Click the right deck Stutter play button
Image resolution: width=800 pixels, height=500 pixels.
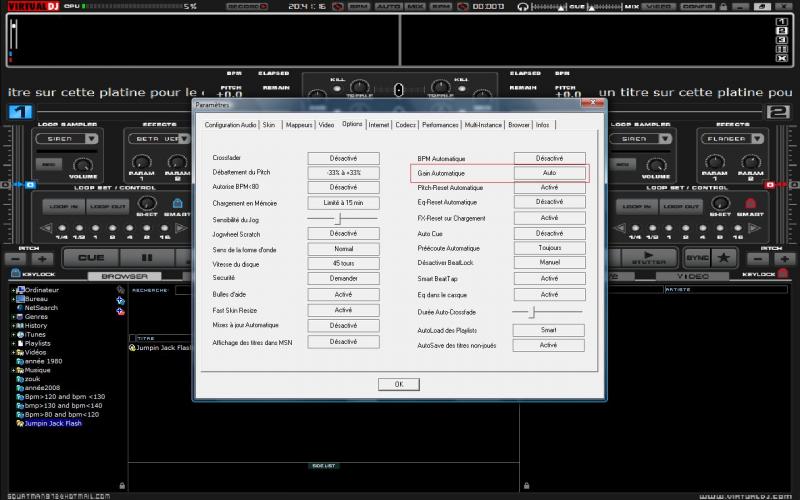pos(648,258)
